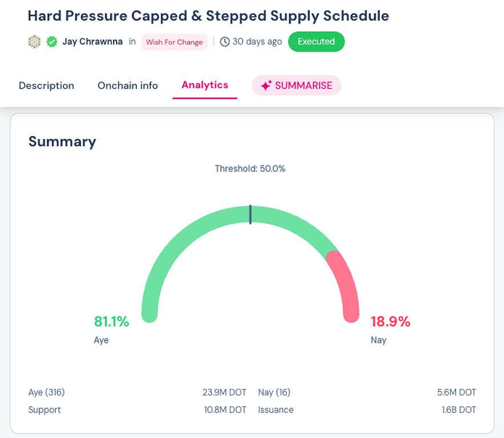Click the Threshold: 50.0% label
Screen dimensions: 504x438
pos(250,169)
